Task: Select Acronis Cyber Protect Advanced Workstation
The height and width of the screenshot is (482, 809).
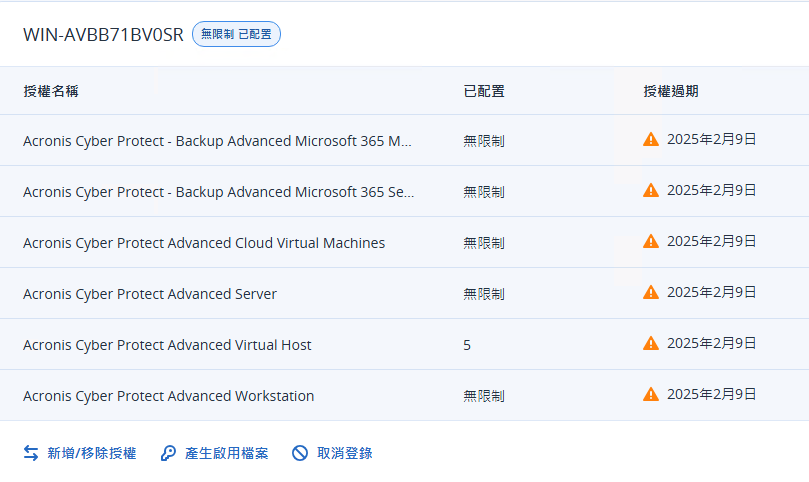Action: point(169,396)
